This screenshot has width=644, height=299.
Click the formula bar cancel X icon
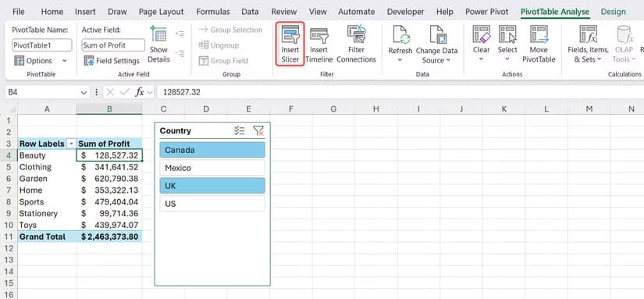click(x=110, y=92)
